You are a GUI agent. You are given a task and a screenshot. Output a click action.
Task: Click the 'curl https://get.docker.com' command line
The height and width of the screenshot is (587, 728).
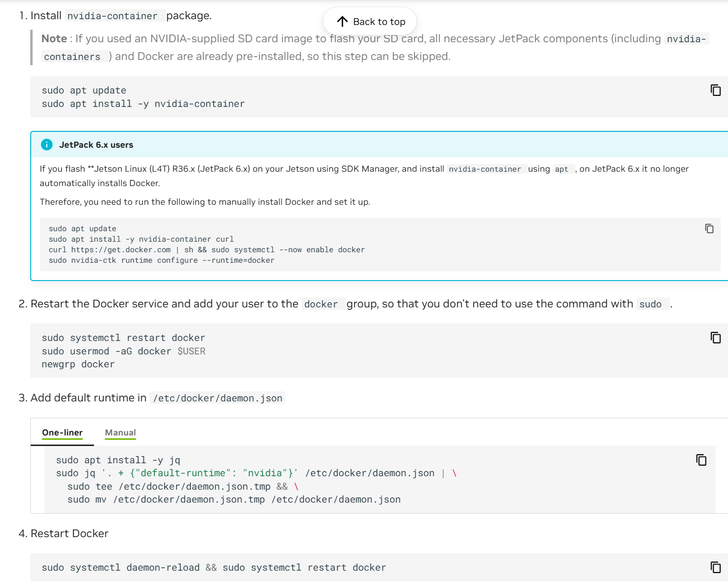[x=206, y=250]
